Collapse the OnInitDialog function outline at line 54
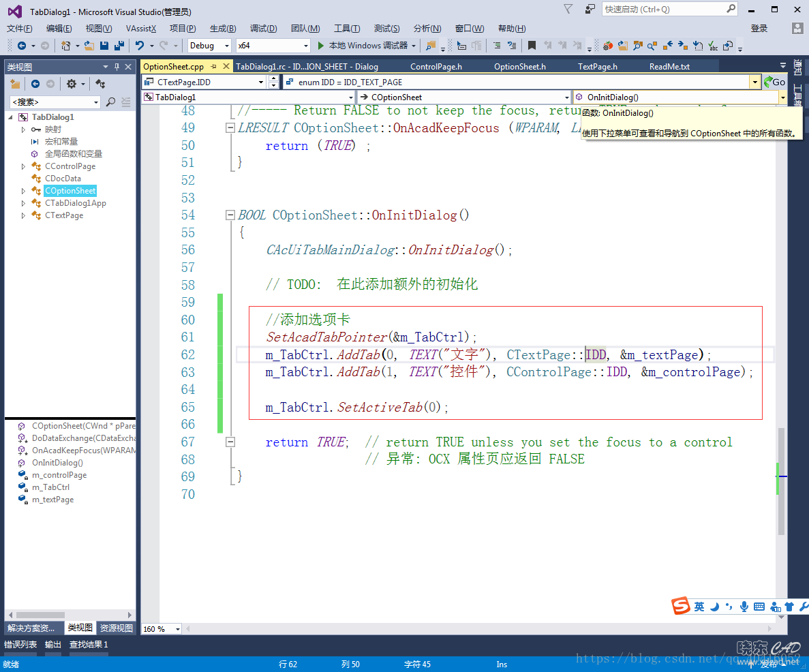The width and height of the screenshot is (809, 672). click(x=230, y=215)
